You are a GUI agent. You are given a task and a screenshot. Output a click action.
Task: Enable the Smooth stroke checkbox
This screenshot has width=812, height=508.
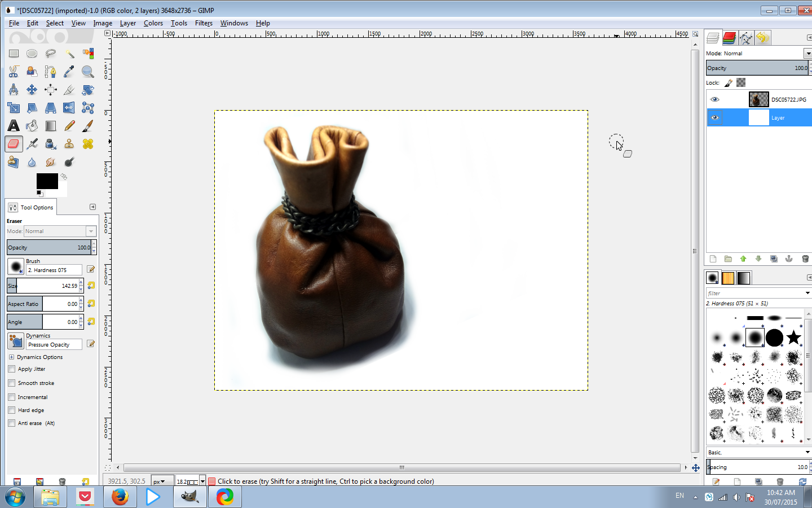11,383
